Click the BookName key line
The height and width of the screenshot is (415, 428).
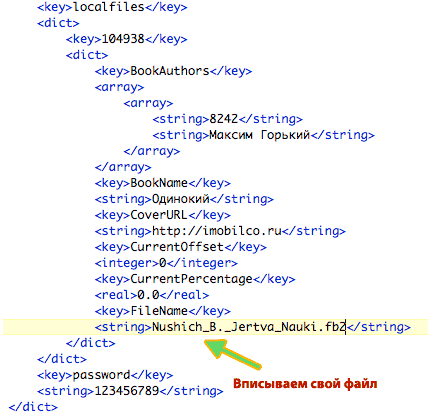click(x=163, y=183)
